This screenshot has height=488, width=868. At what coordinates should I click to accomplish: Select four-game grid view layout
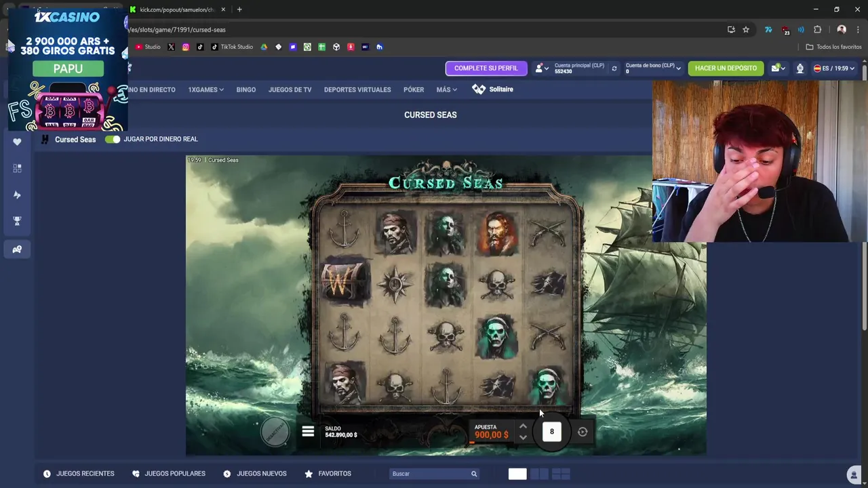pyautogui.click(x=561, y=474)
